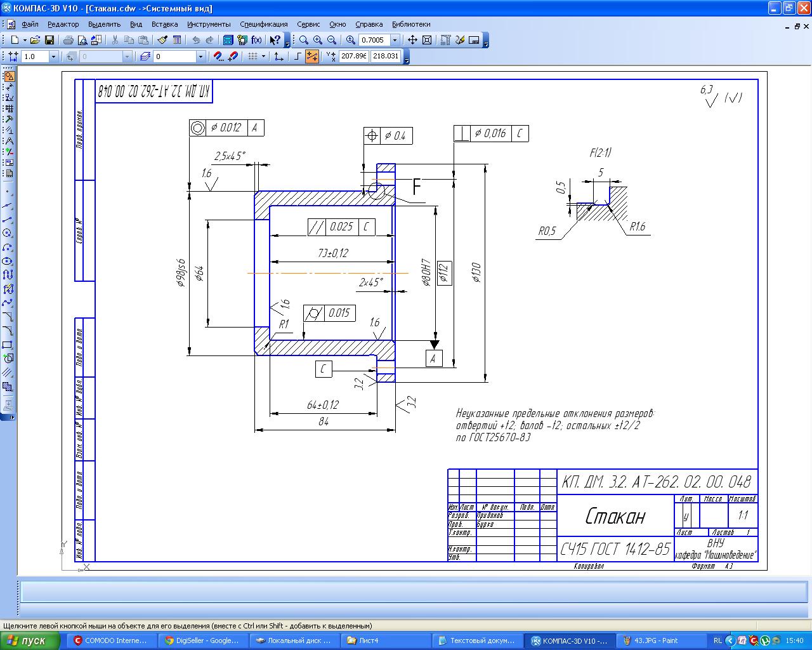Select the rectangle drawing tool
The image size is (812, 650).
pyautogui.click(x=8, y=345)
